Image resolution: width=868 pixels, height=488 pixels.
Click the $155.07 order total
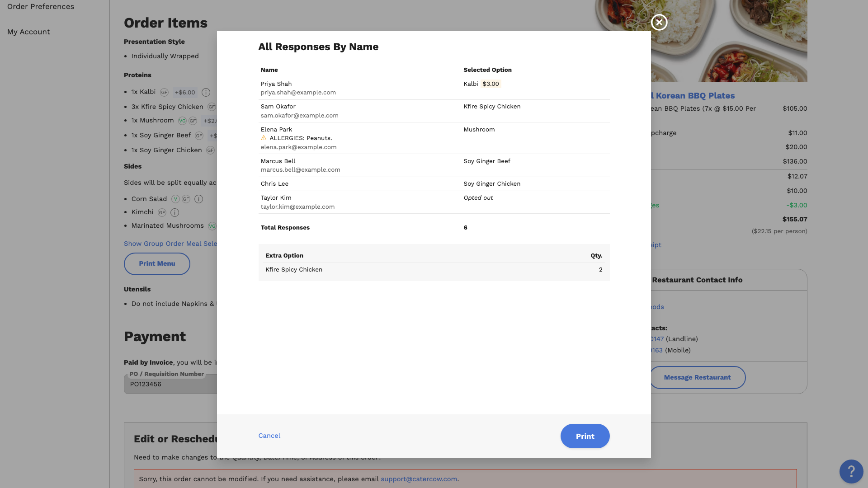pos(795,219)
